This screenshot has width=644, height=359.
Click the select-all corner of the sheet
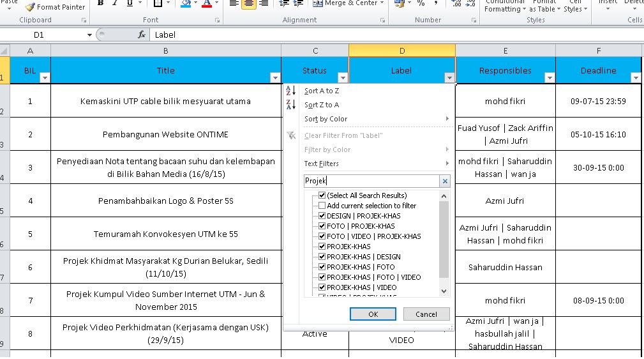4,50
